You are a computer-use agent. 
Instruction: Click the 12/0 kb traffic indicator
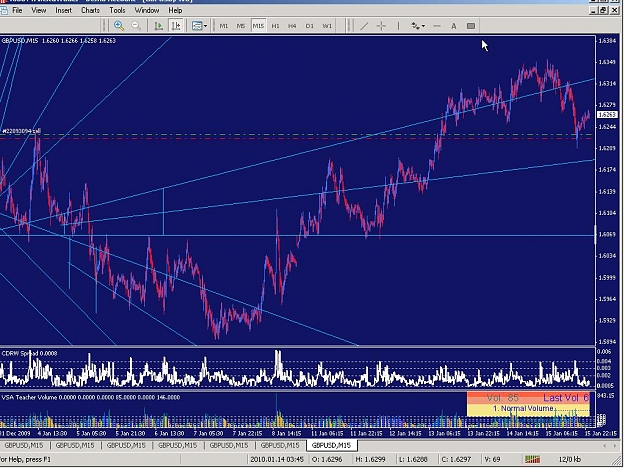tap(569, 459)
